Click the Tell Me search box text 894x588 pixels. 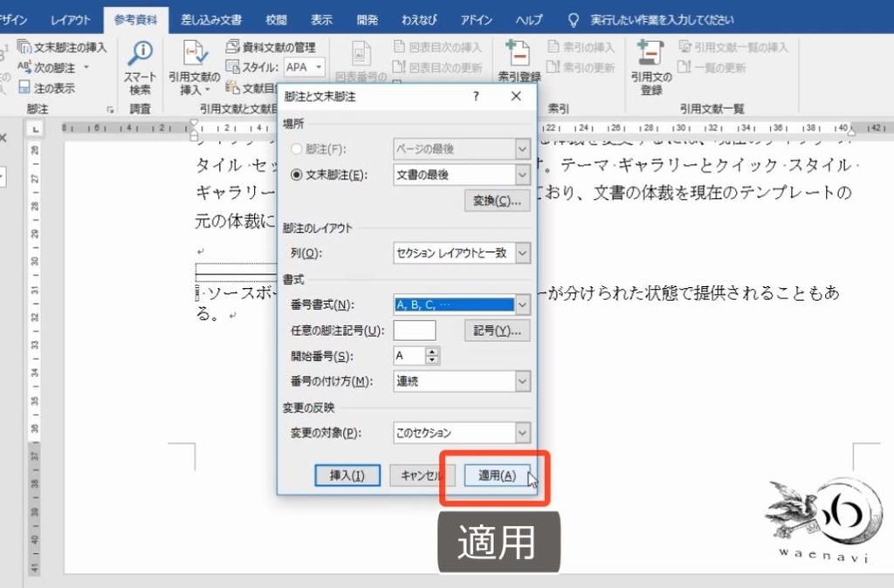coord(662,20)
